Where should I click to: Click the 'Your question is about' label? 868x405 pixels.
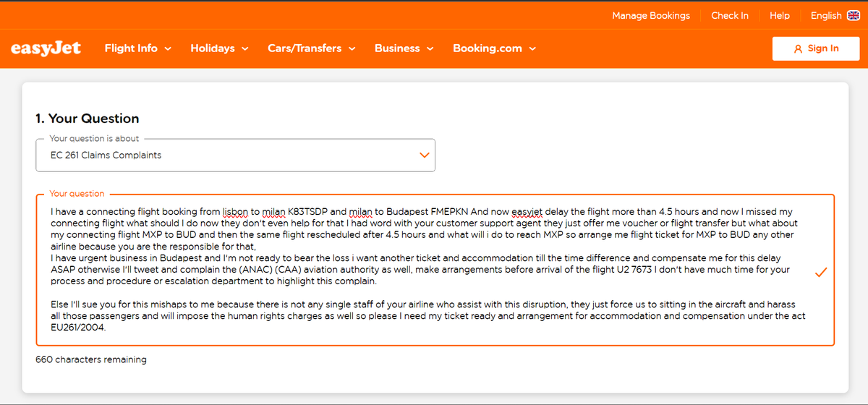click(x=94, y=138)
